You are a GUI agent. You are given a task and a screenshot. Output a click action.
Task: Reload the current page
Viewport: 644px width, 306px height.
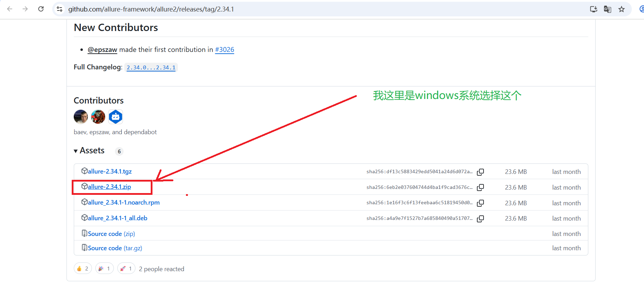[x=41, y=9]
